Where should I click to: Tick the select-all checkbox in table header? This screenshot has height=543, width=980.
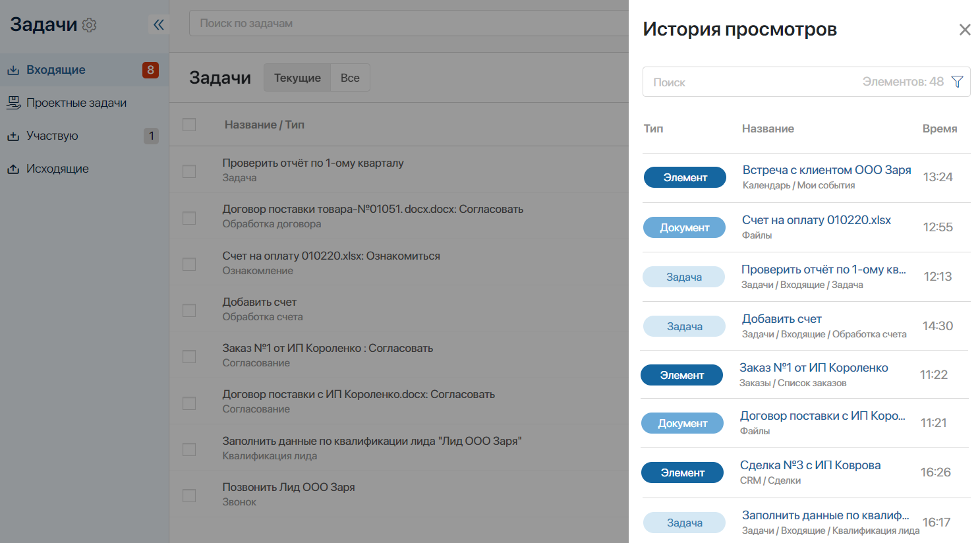(x=189, y=125)
